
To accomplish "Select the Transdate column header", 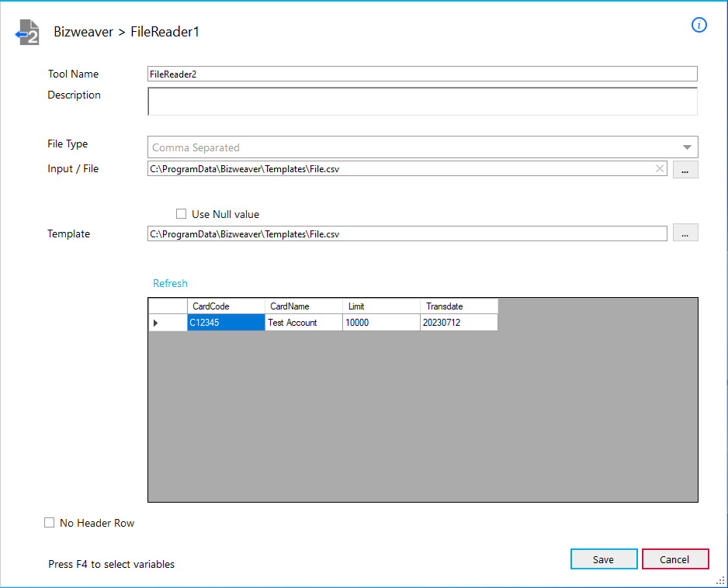I will [x=459, y=306].
